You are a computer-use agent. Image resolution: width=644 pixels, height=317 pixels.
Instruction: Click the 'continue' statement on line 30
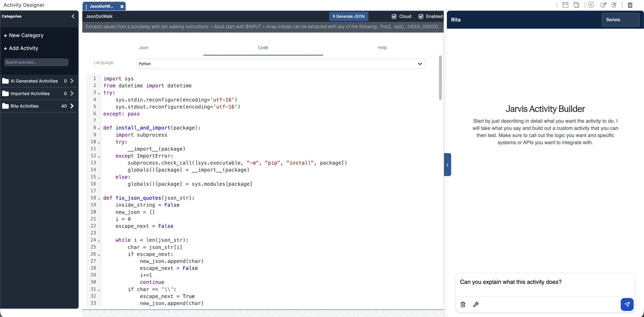[x=152, y=282]
